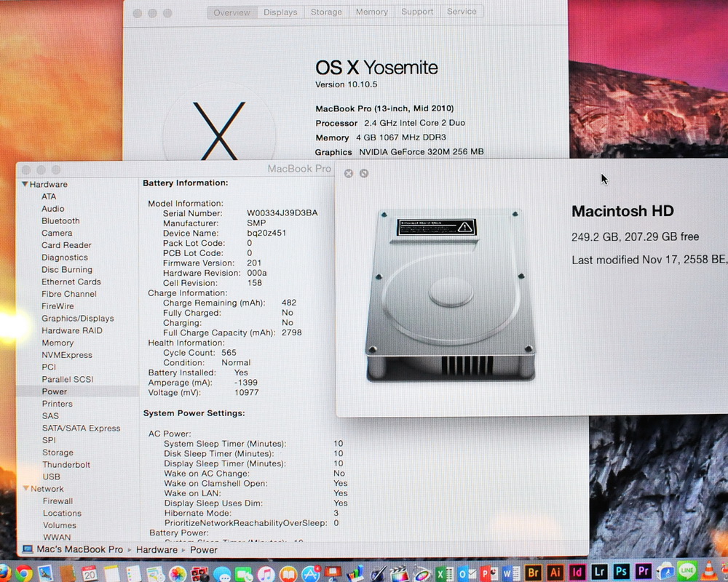Switch to the Overview tab
Screen dimensions: 728x582
tap(232, 12)
